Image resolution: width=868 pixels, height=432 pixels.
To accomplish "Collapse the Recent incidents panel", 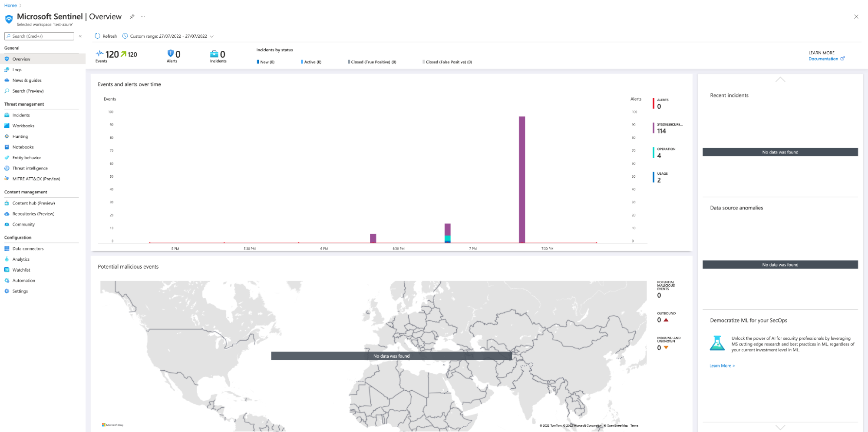I will click(780, 80).
